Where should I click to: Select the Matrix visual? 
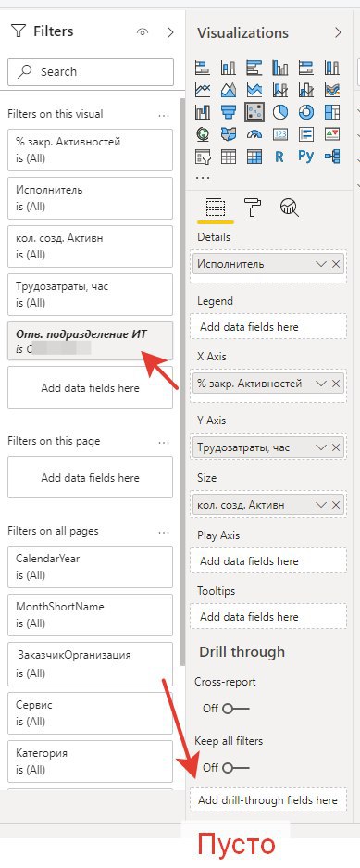pyautogui.click(x=254, y=157)
